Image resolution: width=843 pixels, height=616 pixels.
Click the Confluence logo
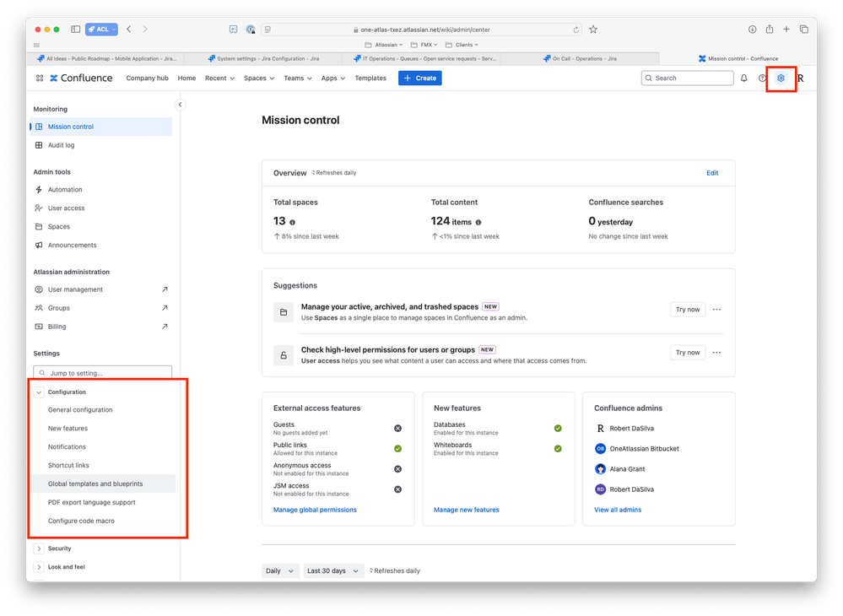81,78
